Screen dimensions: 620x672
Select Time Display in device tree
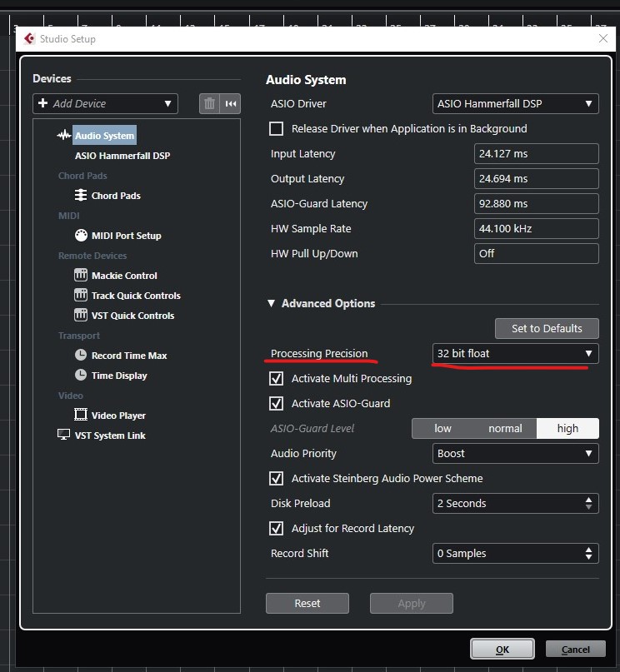[x=119, y=376]
